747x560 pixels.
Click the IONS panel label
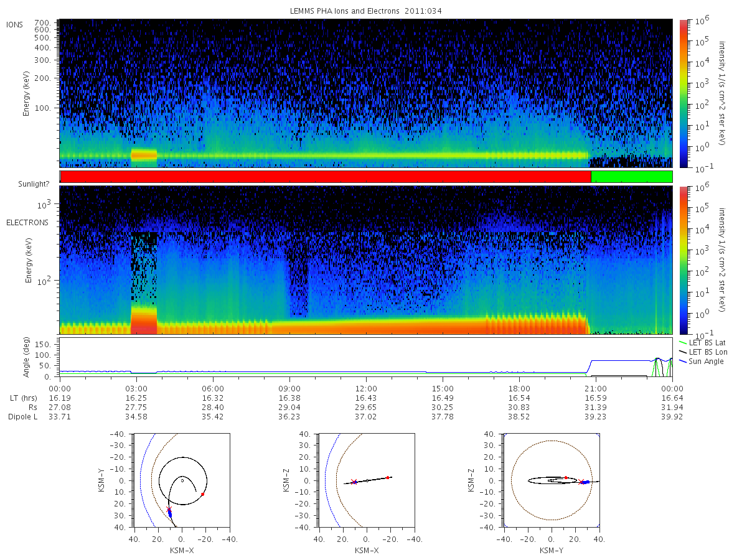coord(16,24)
